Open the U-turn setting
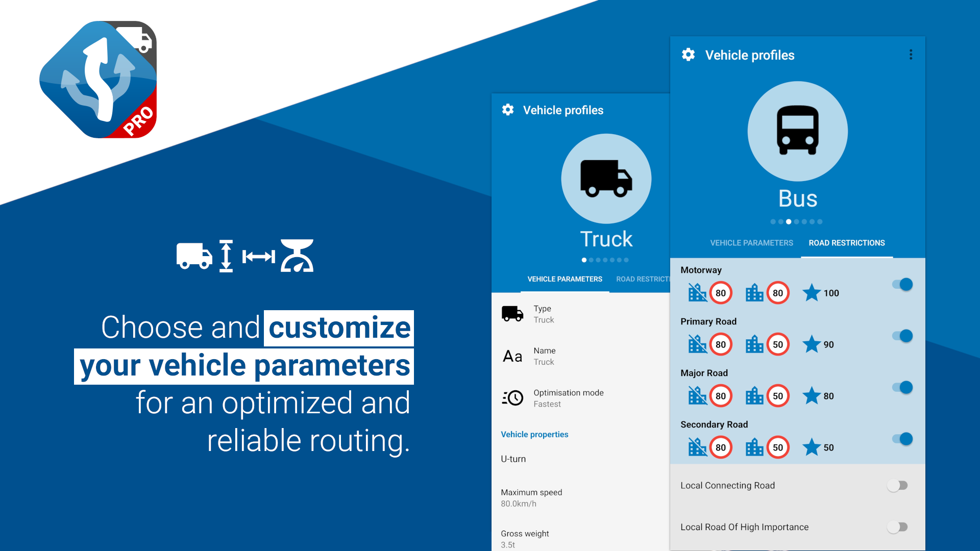Image resolution: width=980 pixels, height=551 pixels. [x=513, y=459]
